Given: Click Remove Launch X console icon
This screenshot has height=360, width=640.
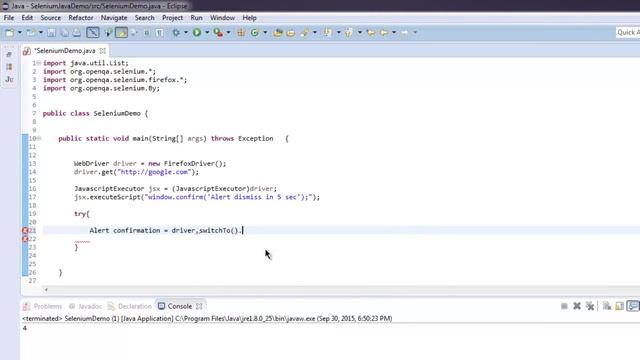Looking at the screenshot, I should [577, 306].
